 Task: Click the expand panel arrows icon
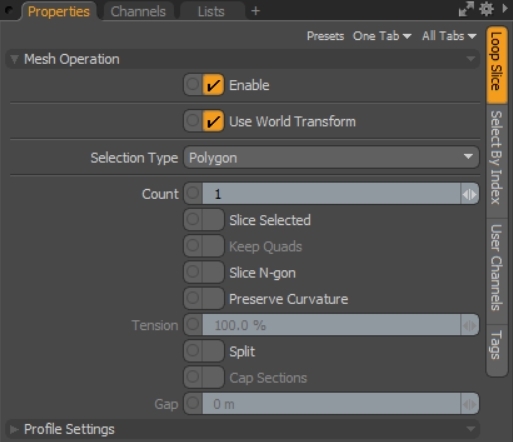(x=466, y=9)
